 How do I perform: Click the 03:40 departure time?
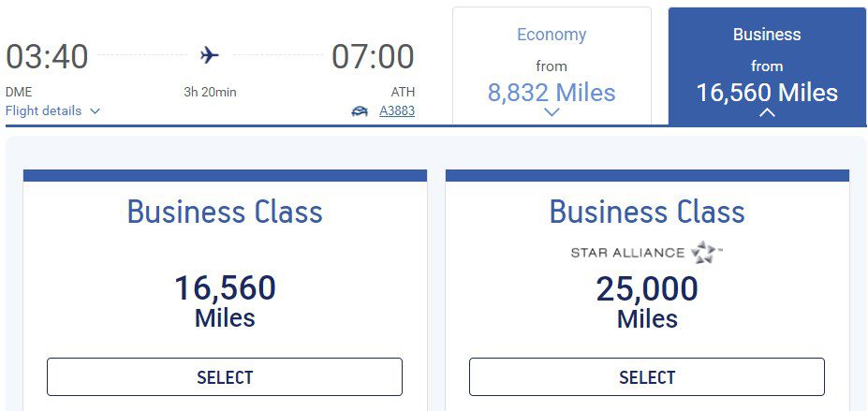pyautogui.click(x=47, y=56)
